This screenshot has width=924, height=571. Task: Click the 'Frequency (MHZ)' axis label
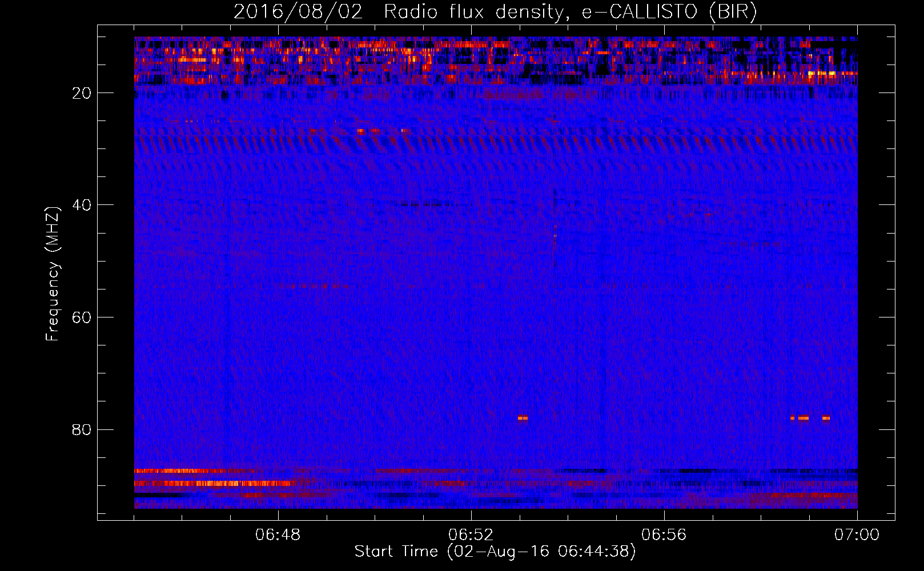(52, 274)
